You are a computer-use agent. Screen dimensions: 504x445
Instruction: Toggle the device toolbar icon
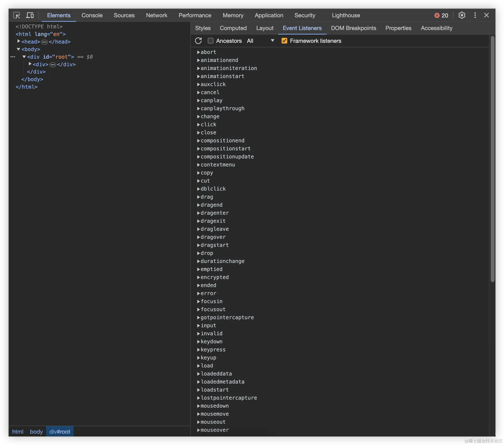tap(30, 15)
